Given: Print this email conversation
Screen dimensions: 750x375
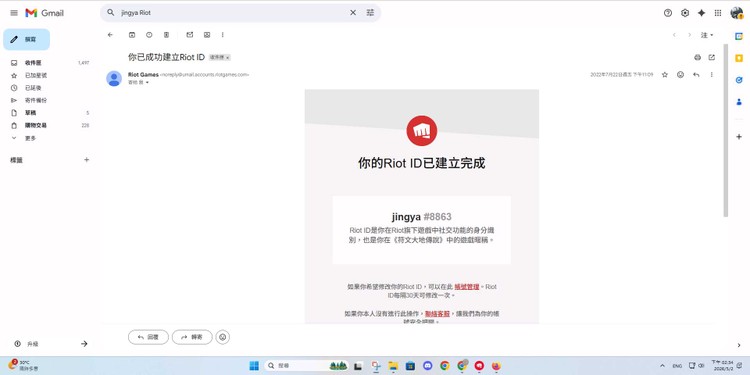Looking at the screenshot, I should [x=697, y=57].
